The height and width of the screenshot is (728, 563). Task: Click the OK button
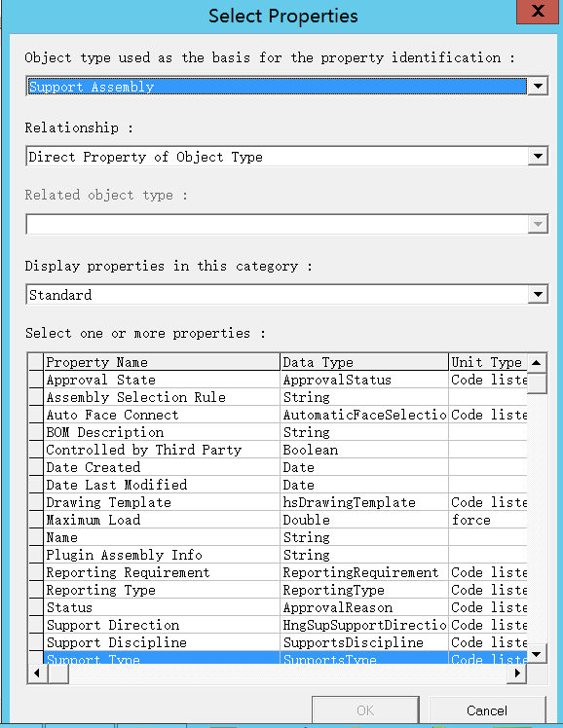pos(365,710)
